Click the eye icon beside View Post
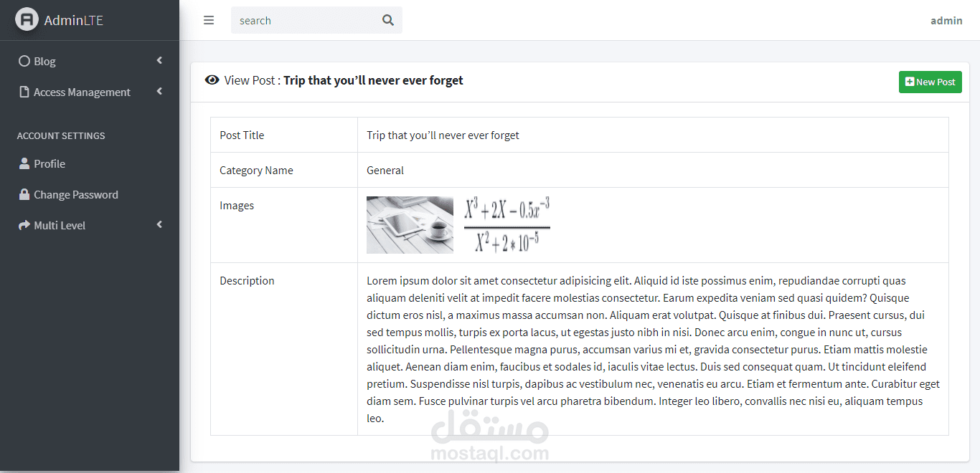Screen dimensions: 980x473 [x=212, y=80]
